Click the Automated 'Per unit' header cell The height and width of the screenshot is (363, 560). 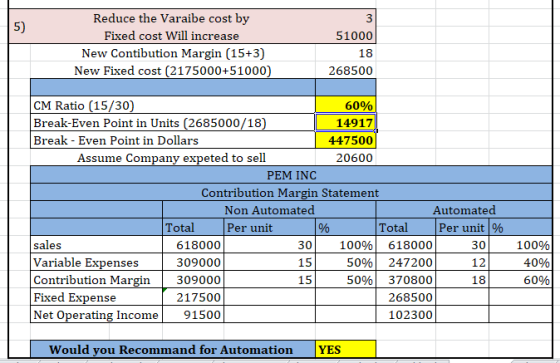point(462,228)
